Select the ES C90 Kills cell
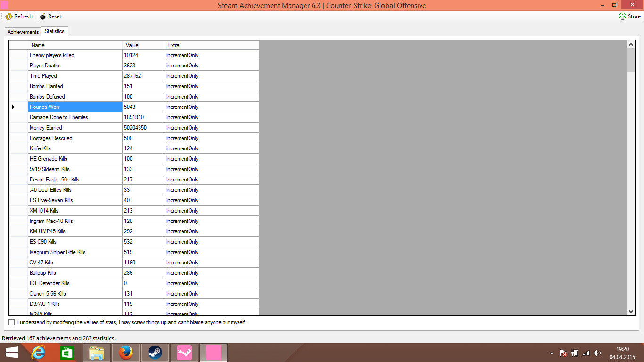The image size is (644, 362). pos(75,242)
